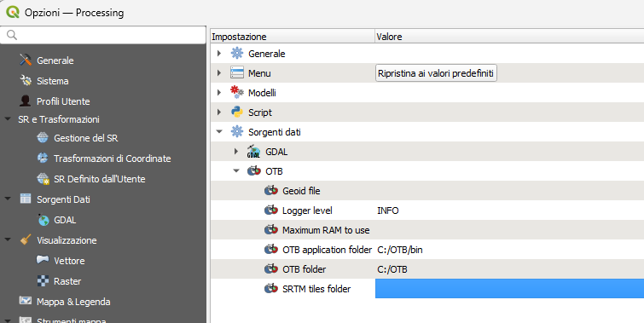Expand the Generale settings group
Screen dimensions: 644x323
click(x=219, y=54)
